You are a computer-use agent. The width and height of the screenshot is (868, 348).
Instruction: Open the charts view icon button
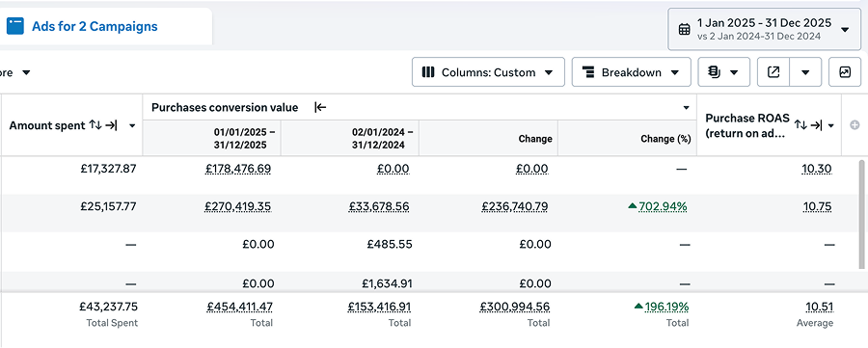coord(845,72)
